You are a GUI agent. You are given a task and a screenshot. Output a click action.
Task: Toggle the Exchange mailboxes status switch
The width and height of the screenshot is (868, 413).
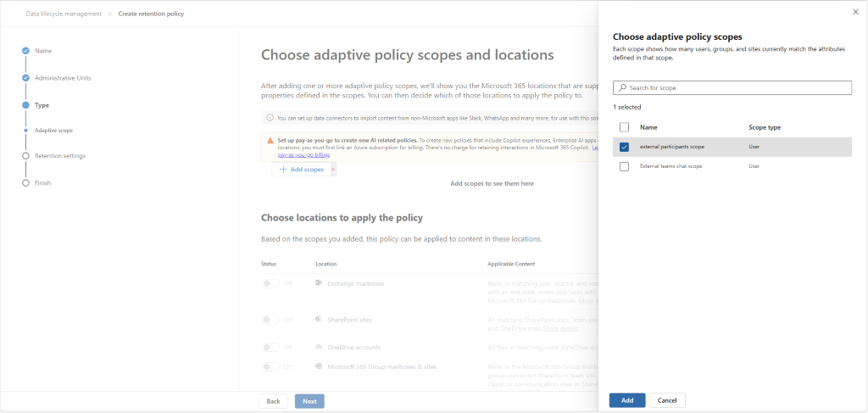[x=270, y=283]
